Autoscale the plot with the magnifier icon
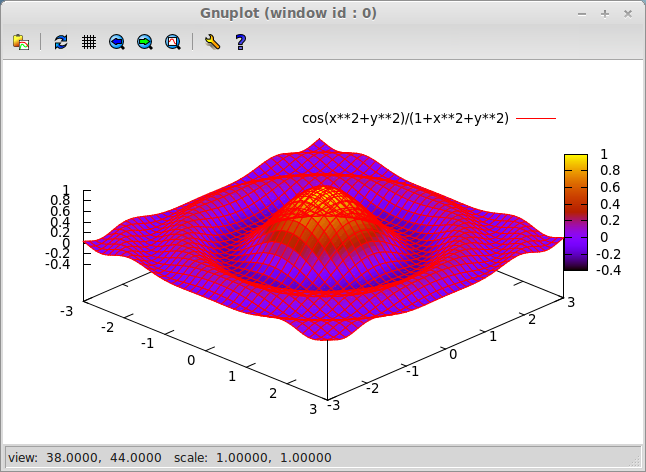This screenshot has height=472, width=646. click(x=172, y=42)
